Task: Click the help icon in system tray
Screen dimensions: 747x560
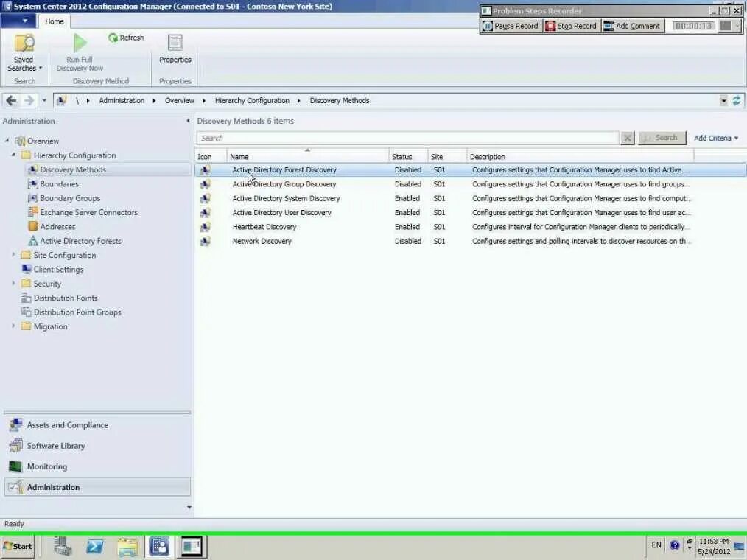Action: [x=675, y=545]
